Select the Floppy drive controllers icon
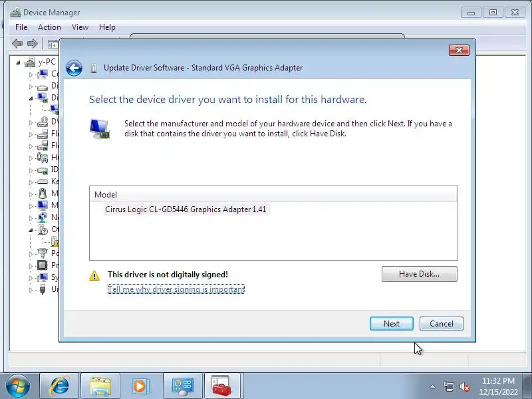The height and width of the screenshot is (399, 532). 43,146
